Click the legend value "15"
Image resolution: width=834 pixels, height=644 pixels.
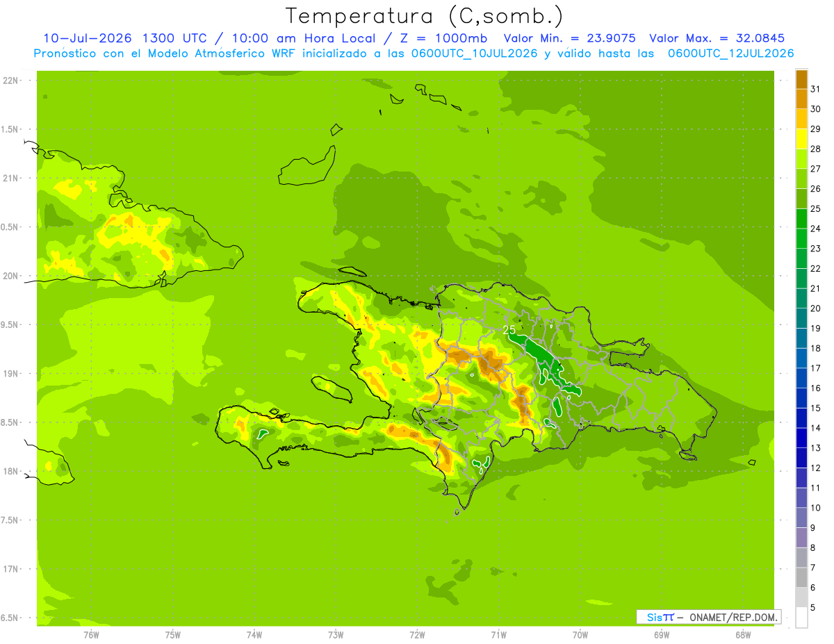click(x=816, y=408)
